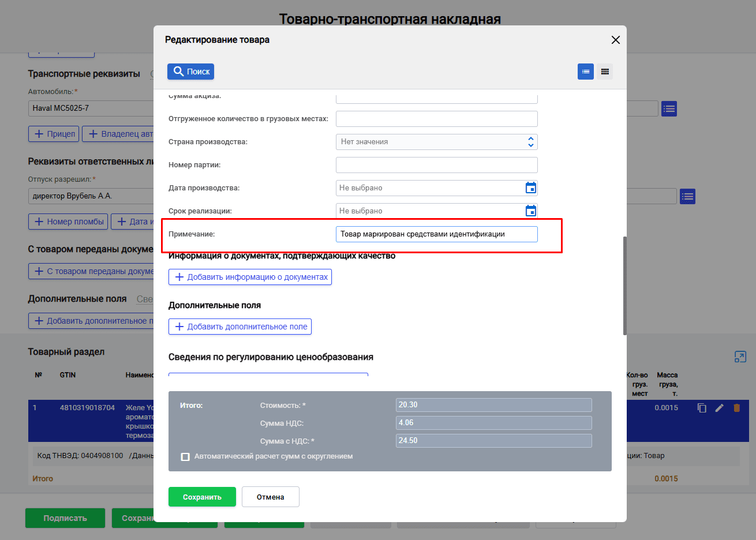756x540 pixels.
Task: Cancel editing with Отмена button
Action: 270,497
